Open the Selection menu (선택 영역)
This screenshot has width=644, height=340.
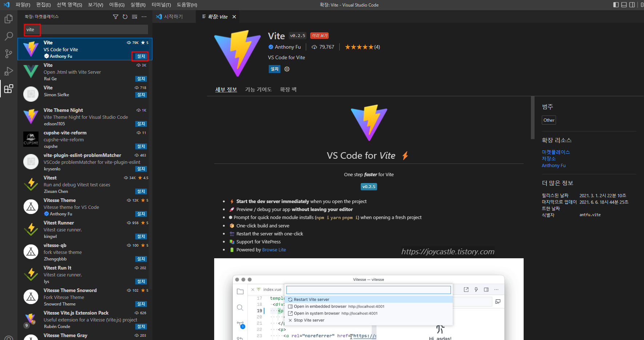click(69, 5)
